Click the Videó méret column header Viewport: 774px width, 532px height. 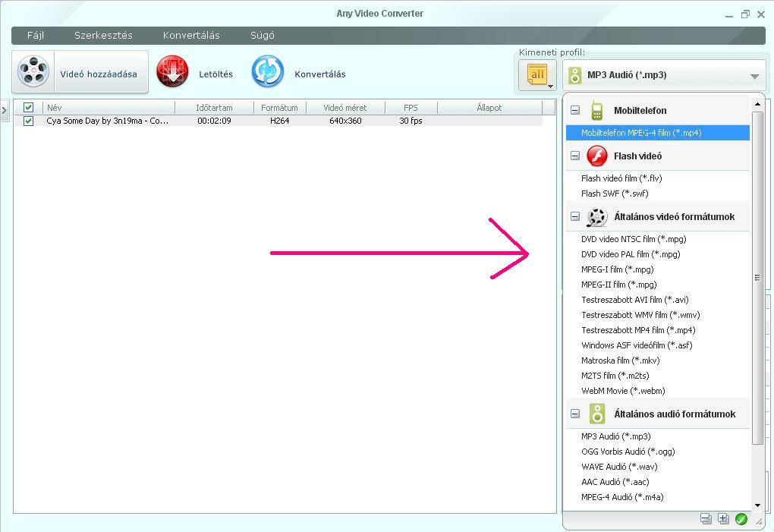345,108
